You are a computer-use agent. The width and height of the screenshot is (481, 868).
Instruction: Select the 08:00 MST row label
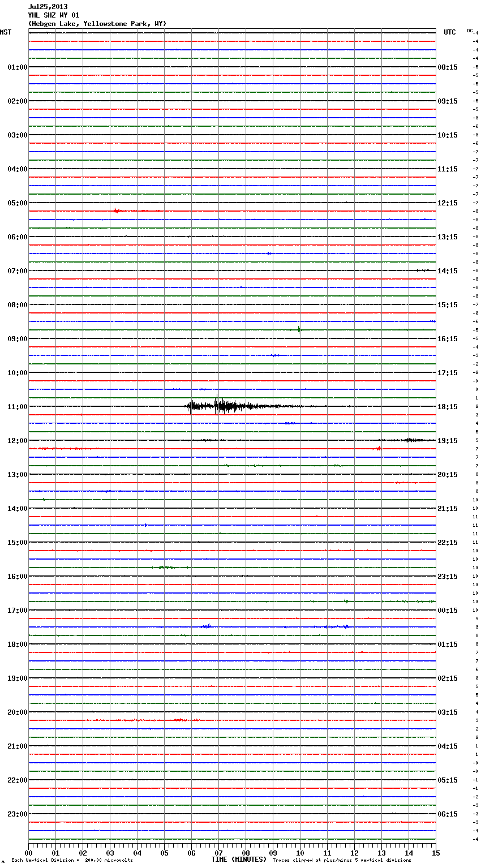[x=17, y=305]
